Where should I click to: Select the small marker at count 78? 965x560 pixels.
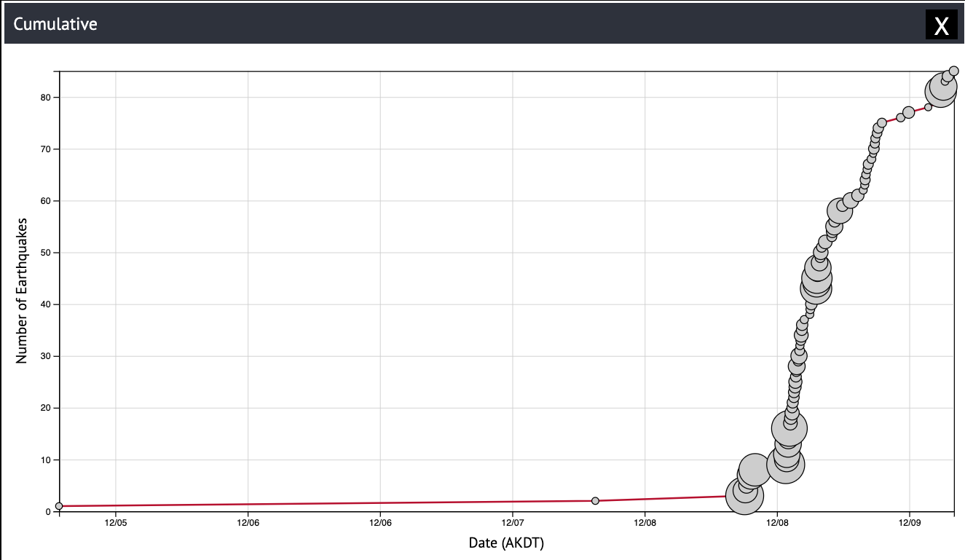point(928,107)
